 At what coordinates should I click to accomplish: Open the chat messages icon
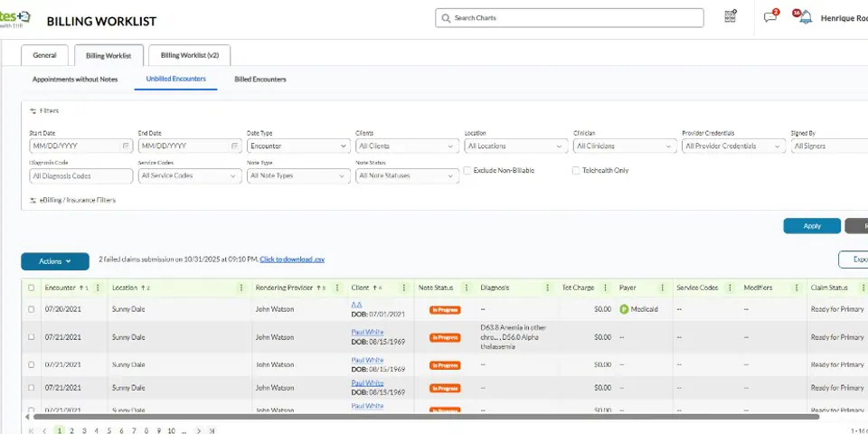770,16
